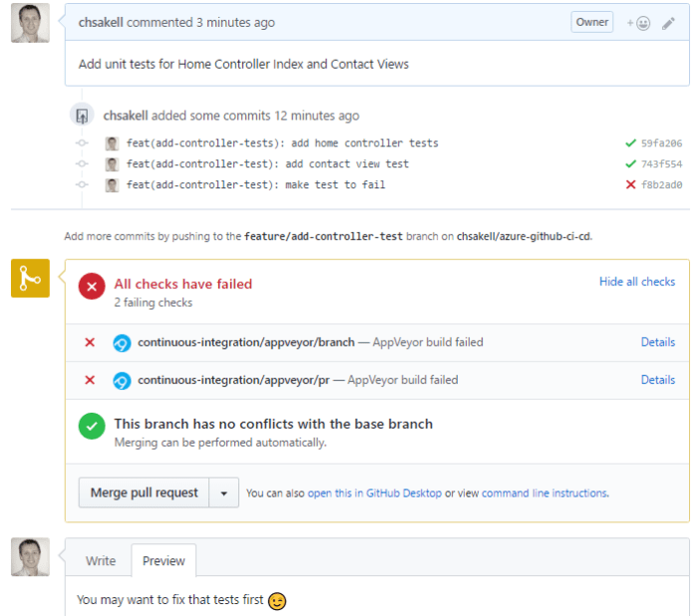This screenshot has width=698, height=616.
Task: Open commit hash f8b2ad0
Action: 662,184
